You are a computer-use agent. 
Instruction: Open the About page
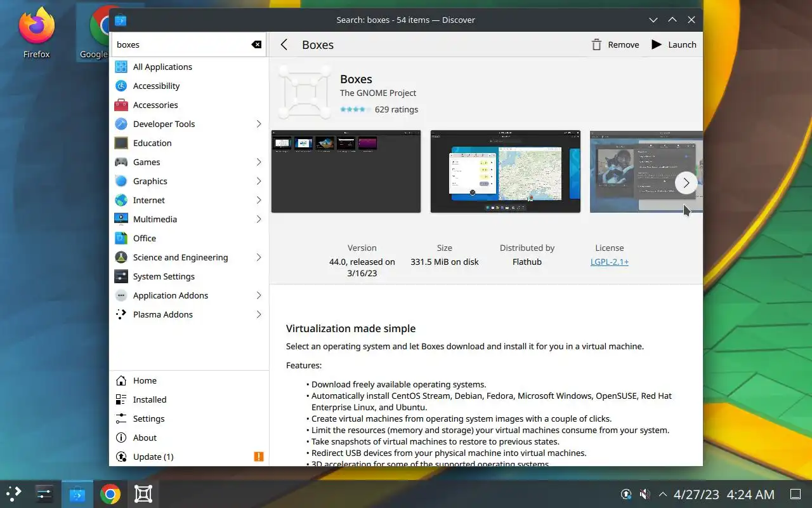189,438
